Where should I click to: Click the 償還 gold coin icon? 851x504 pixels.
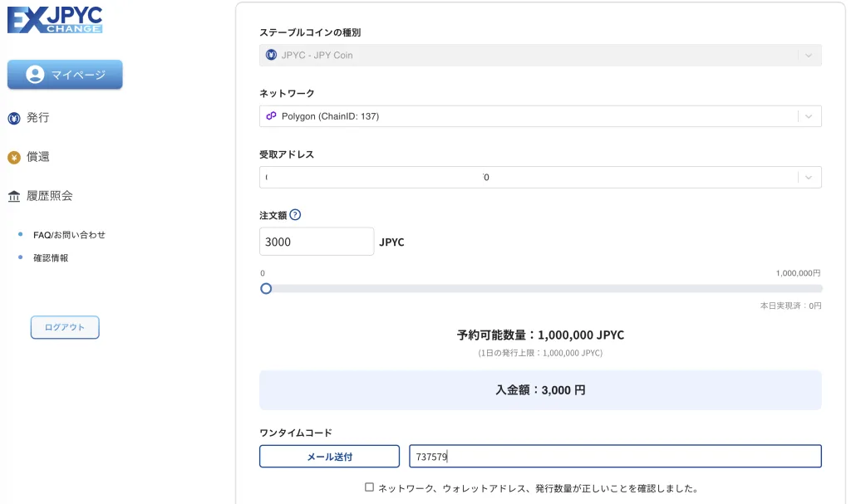coord(13,157)
